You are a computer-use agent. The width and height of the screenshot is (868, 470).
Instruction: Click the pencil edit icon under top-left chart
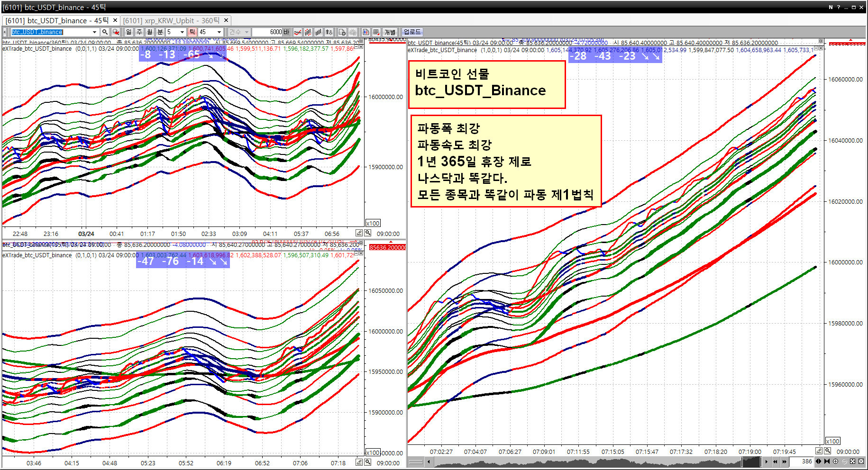pyautogui.click(x=359, y=233)
